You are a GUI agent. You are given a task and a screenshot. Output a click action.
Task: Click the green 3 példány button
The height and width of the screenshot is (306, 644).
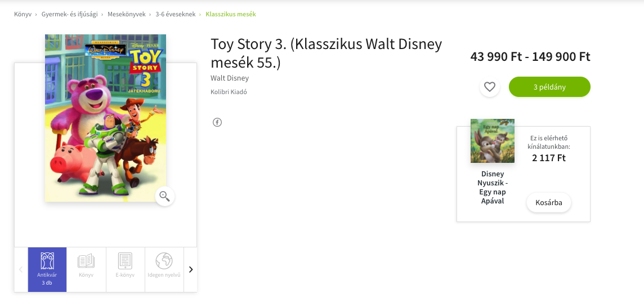(x=549, y=87)
